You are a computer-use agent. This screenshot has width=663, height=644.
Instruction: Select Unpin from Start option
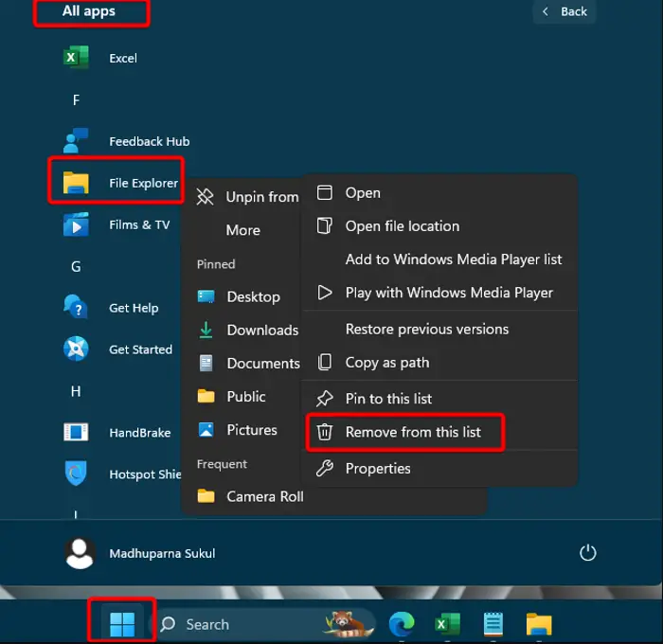click(247, 197)
